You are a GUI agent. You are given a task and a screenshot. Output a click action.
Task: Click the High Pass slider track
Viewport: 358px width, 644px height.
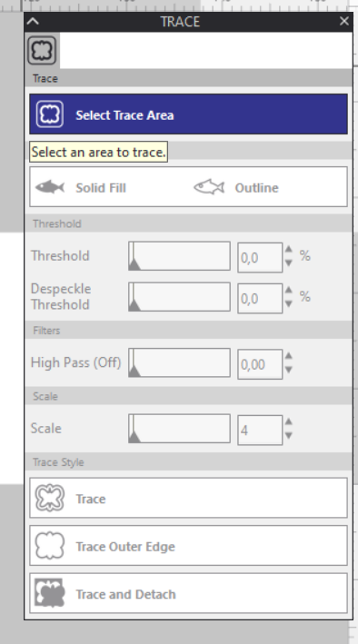pyautogui.click(x=179, y=362)
